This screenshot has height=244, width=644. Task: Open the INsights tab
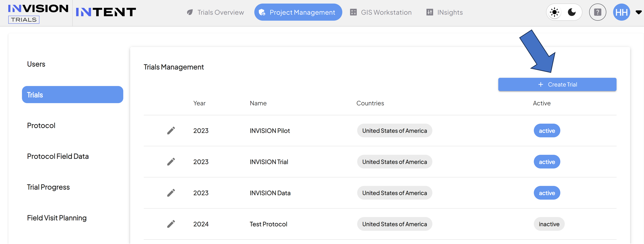pos(444,12)
